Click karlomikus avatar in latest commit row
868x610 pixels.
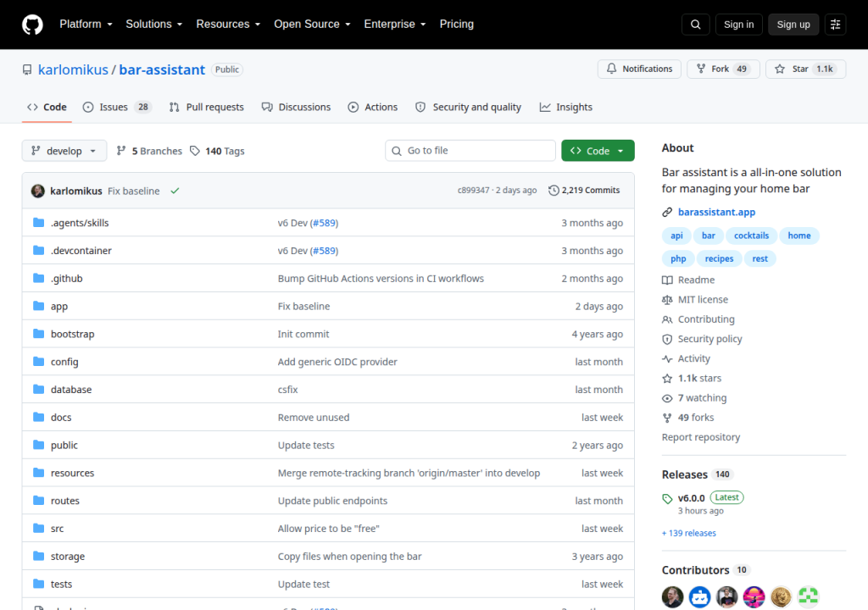point(37,191)
